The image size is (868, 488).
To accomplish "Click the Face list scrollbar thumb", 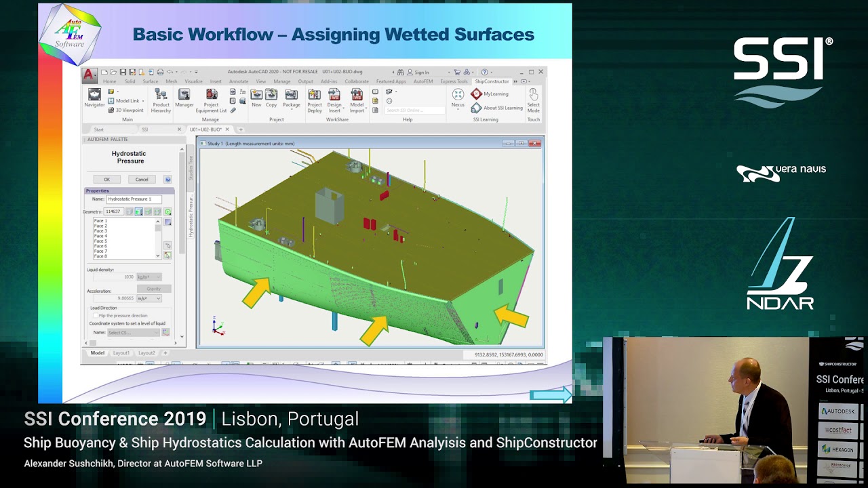I will click(158, 228).
